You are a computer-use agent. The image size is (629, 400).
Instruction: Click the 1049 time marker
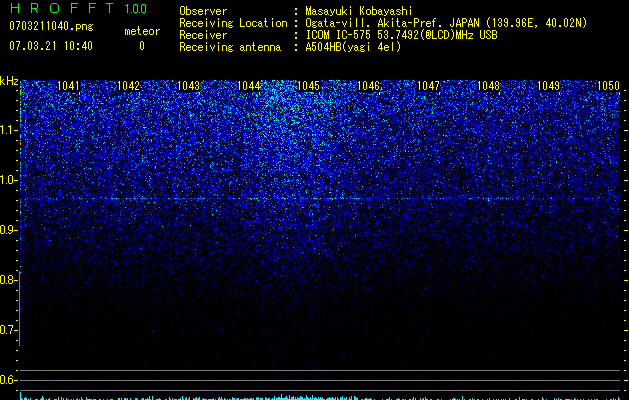[x=548, y=86]
